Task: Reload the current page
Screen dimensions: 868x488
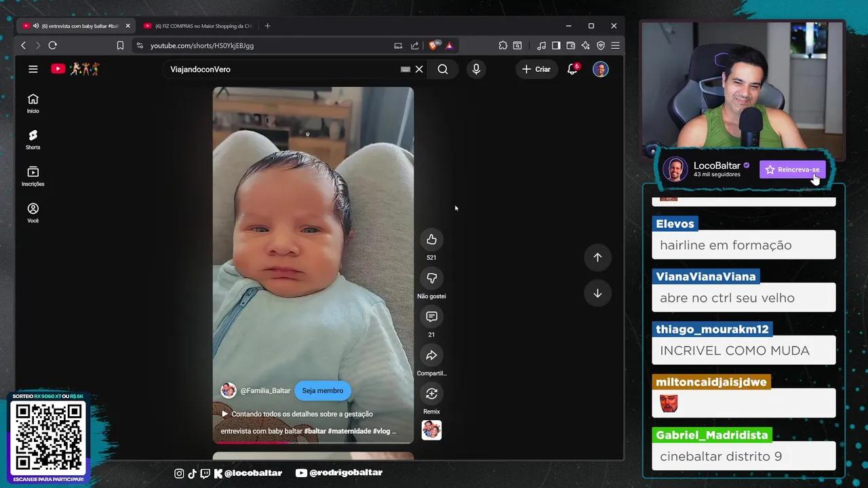Action: coord(52,45)
